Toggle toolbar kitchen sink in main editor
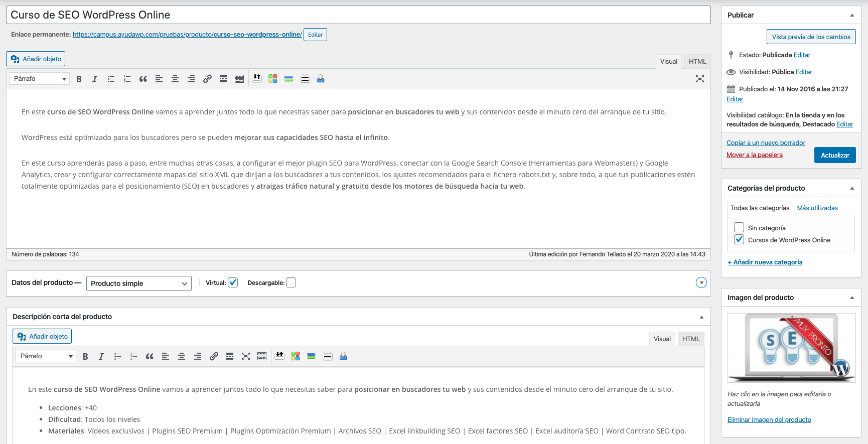868x444 pixels. click(239, 79)
